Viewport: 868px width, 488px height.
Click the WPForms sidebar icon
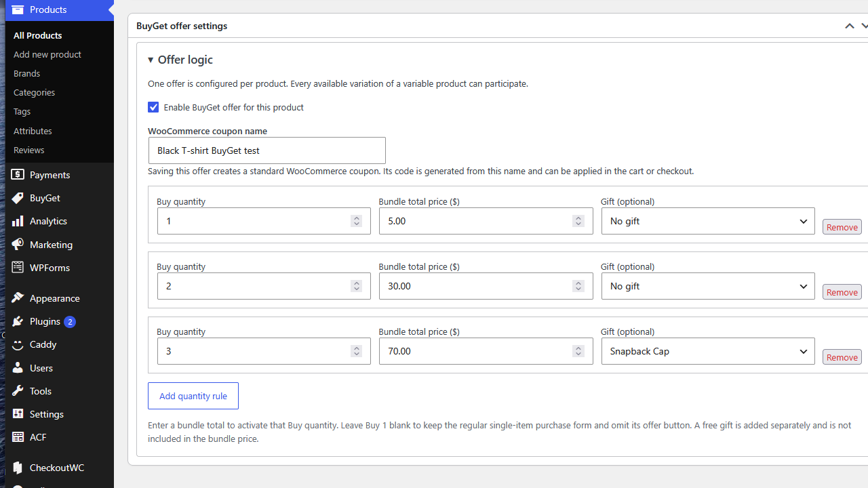click(x=18, y=268)
